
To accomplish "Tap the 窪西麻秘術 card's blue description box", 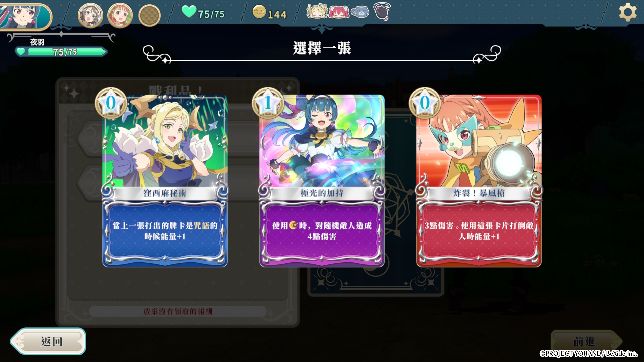I will pyautogui.click(x=165, y=231).
